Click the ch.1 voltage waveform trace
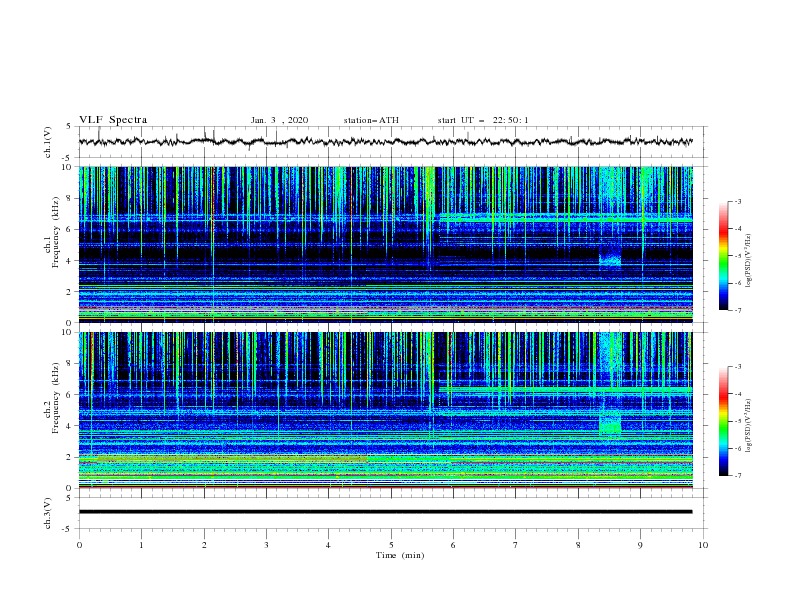This screenshot has width=792, height=612. pos(385,141)
